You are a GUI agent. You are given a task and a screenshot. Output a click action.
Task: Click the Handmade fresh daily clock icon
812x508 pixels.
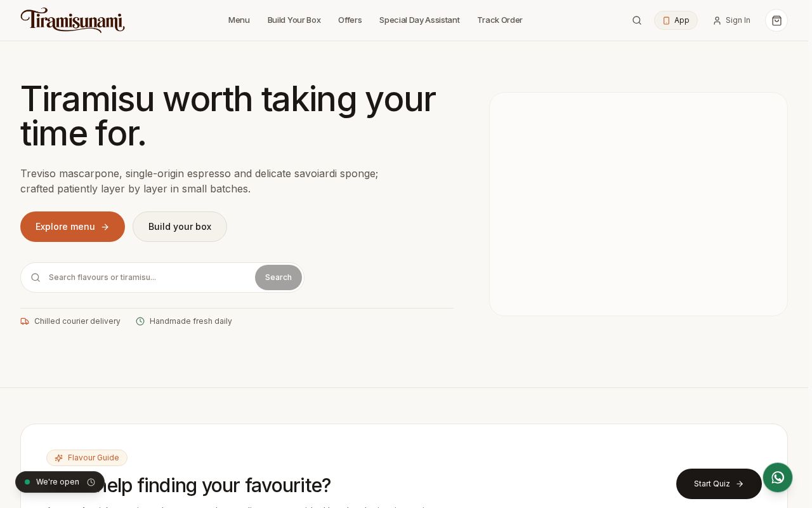(140, 321)
